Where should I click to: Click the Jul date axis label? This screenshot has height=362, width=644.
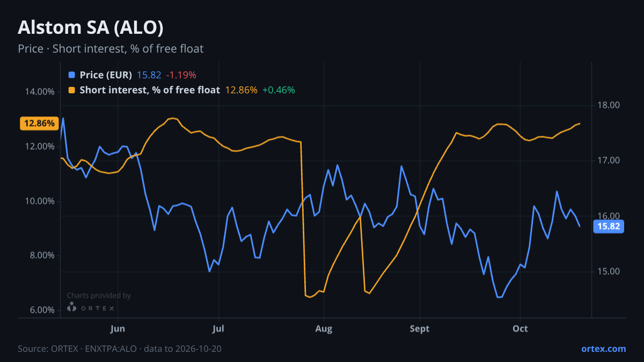pos(218,328)
